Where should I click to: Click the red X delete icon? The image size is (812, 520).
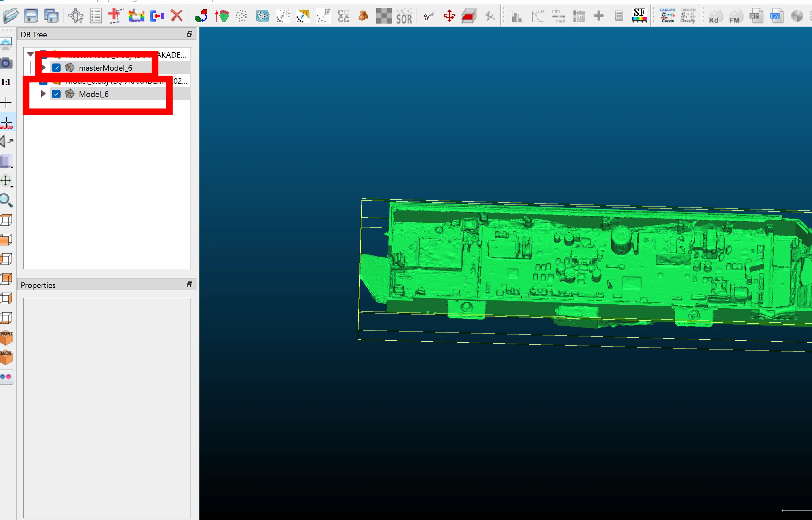177,15
